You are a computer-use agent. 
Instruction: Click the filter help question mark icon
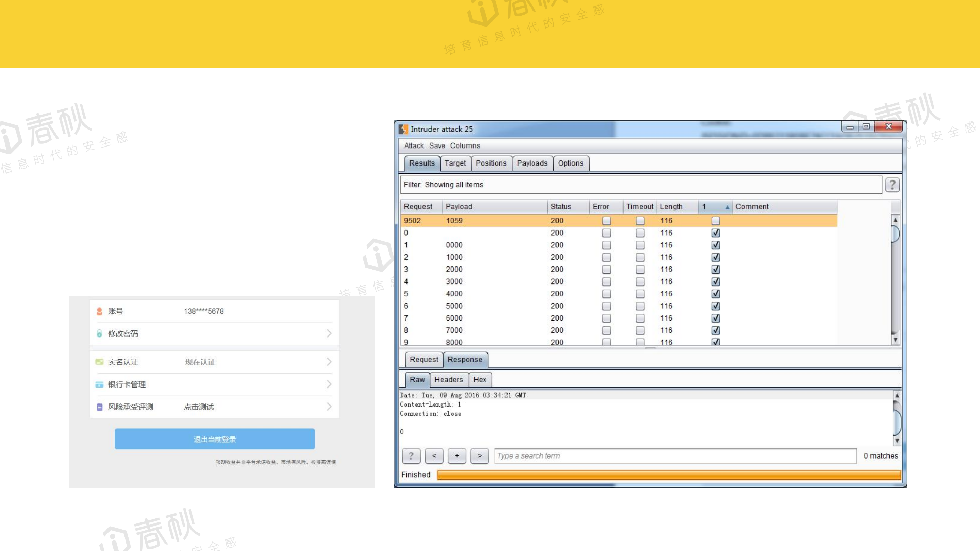pyautogui.click(x=892, y=185)
